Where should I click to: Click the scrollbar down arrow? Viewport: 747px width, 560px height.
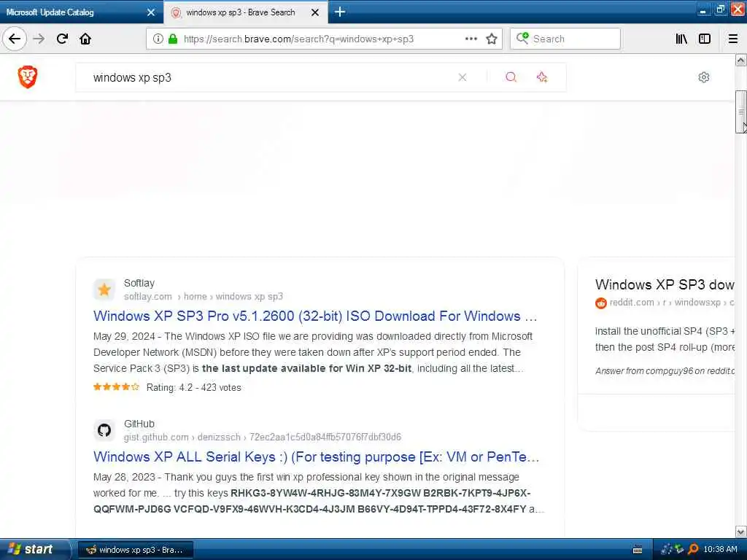click(x=741, y=532)
